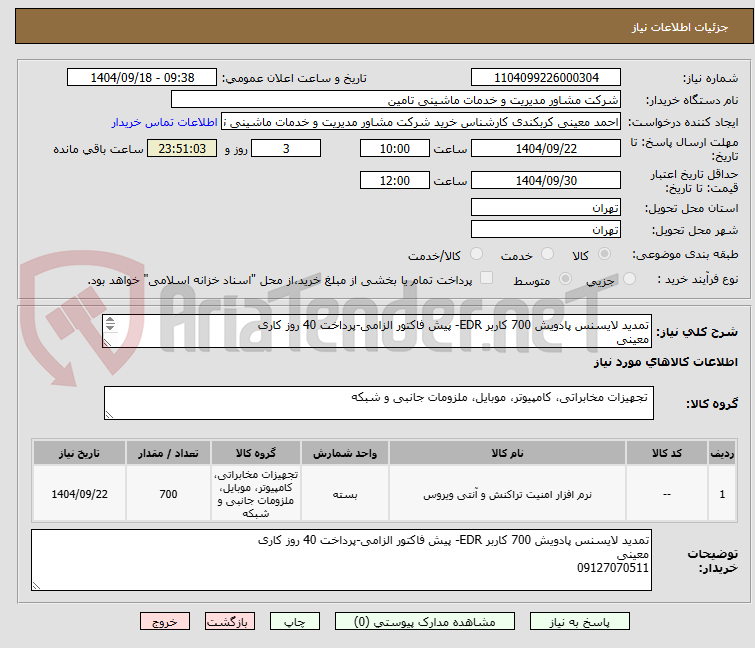Open the اطلاعات تماس خریدار link
755x648 pixels.
(165, 122)
